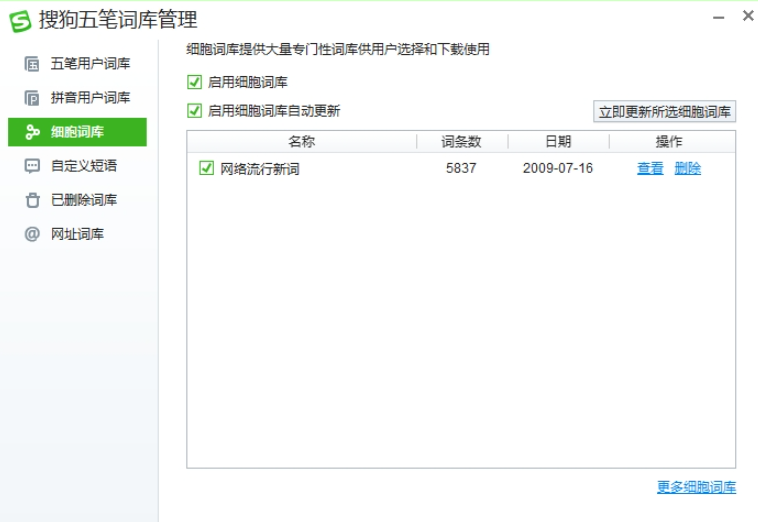Minimize the 搜狗五笔词库管理 window
Image resolution: width=758 pixels, height=522 pixels.
point(719,17)
